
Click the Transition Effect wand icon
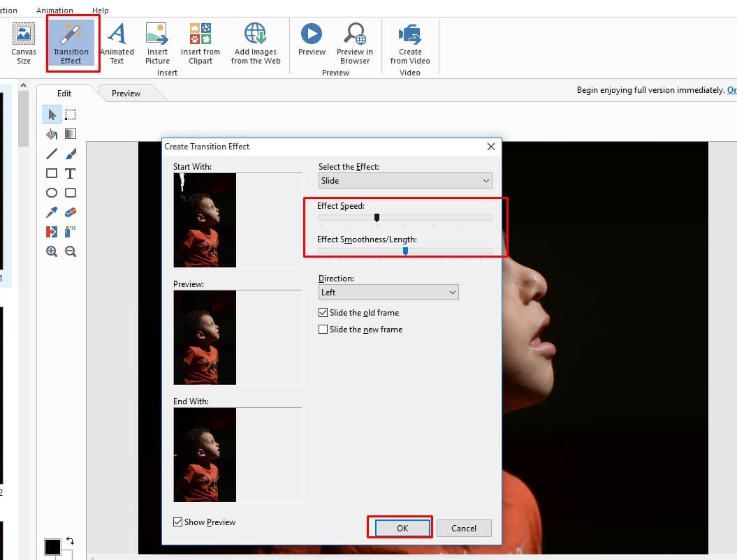click(71, 34)
